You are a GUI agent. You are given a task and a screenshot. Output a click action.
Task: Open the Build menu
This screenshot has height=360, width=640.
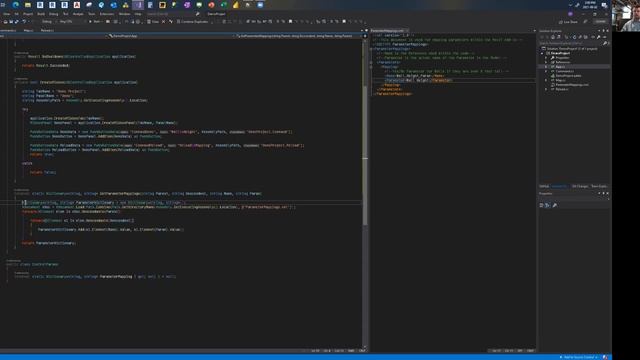pyautogui.click(x=41, y=14)
